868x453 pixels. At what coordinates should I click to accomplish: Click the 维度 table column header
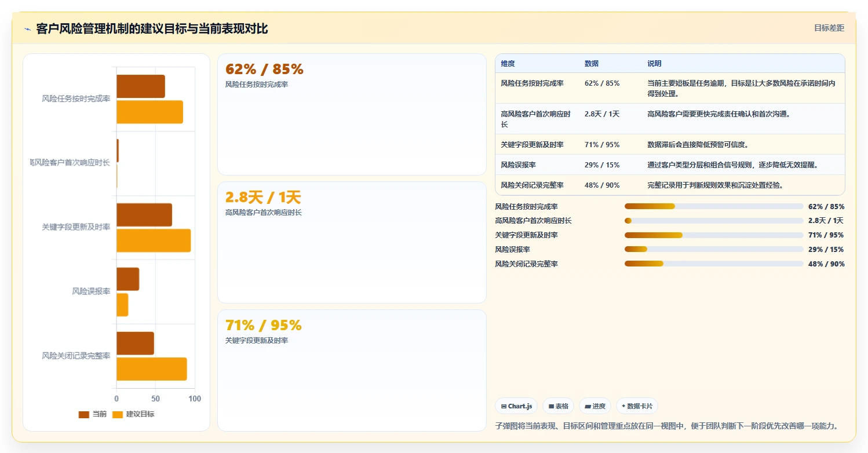coord(508,64)
